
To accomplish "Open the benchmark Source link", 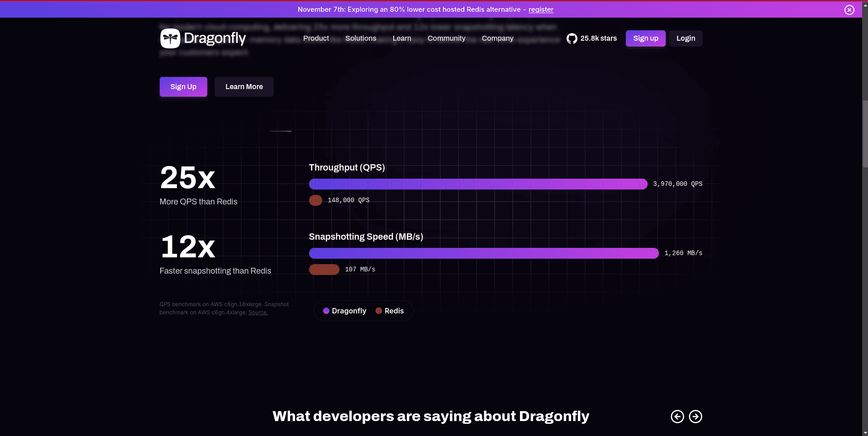I will (258, 313).
